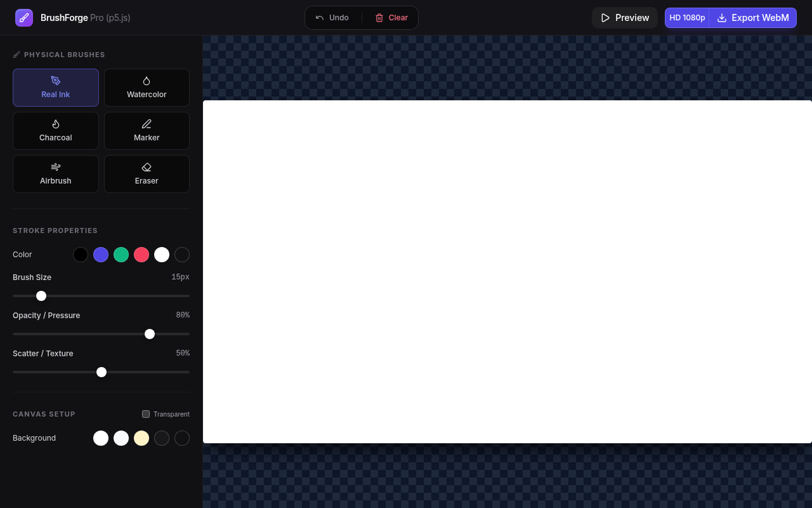Select the indigo stroke color
The width and height of the screenshot is (812, 508).
[101, 255]
